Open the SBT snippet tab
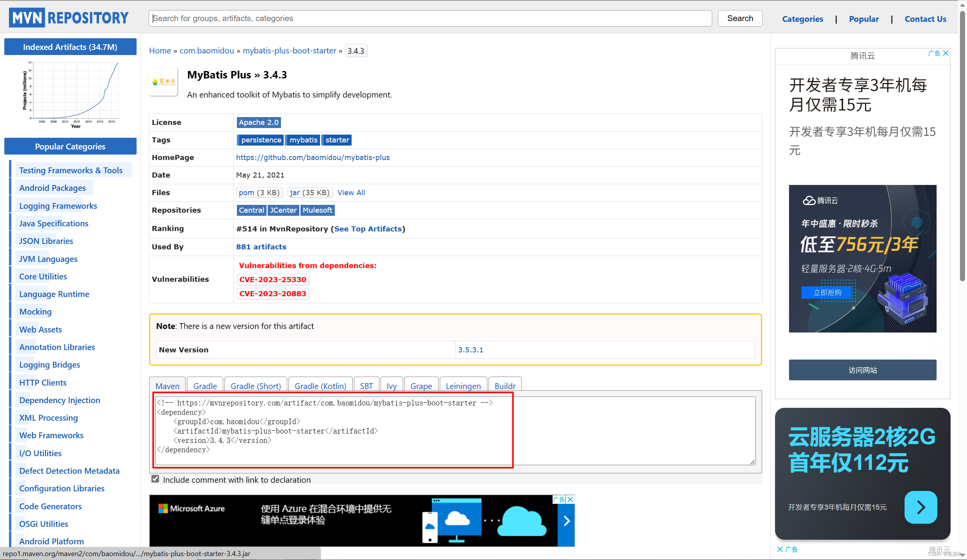 coord(366,386)
